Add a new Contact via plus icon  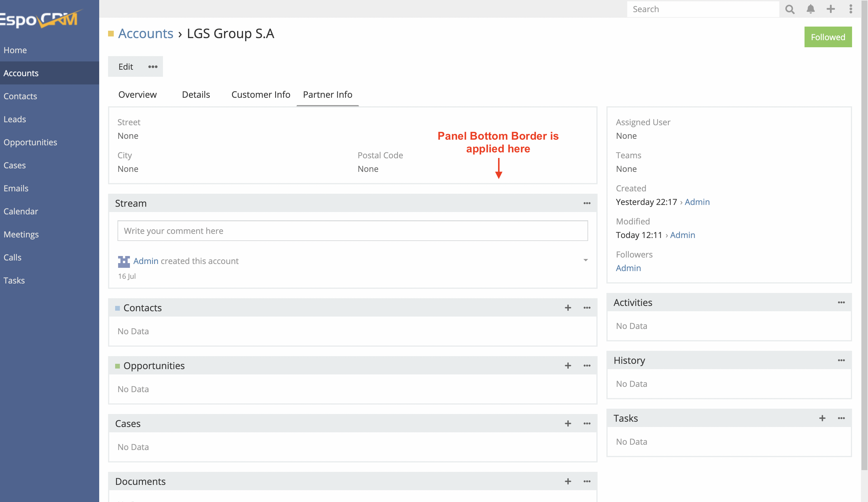pos(568,308)
